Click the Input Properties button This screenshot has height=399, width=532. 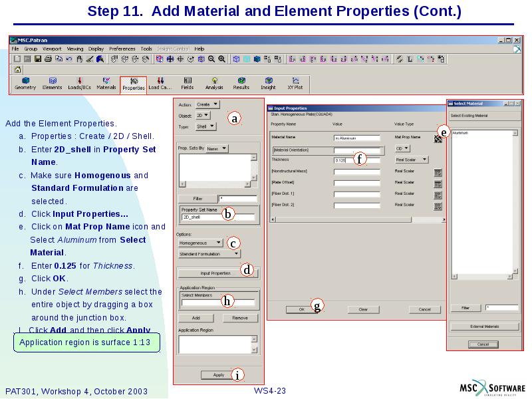[217, 272]
